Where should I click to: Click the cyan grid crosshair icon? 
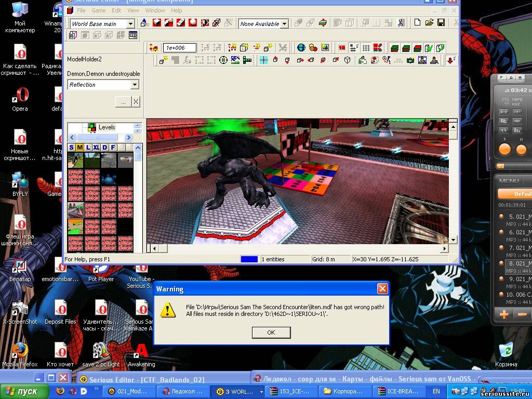tap(263, 61)
